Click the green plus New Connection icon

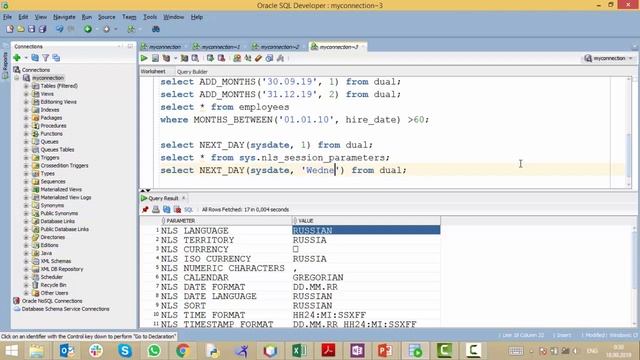(x=17, y=58)
